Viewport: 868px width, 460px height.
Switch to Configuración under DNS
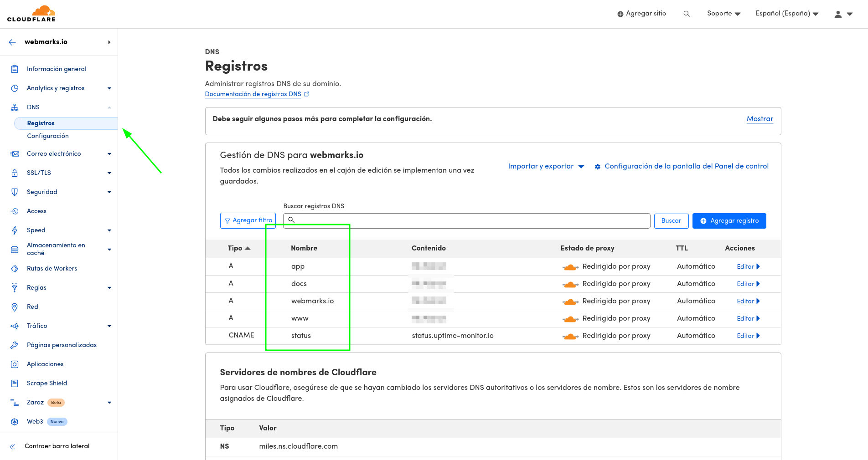48,136
